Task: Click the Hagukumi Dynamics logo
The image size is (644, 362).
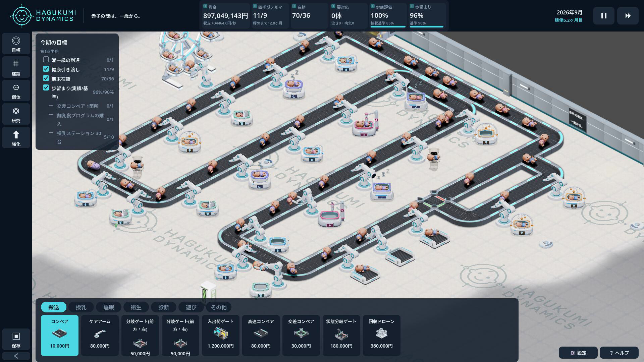Action: click(43, 16)
